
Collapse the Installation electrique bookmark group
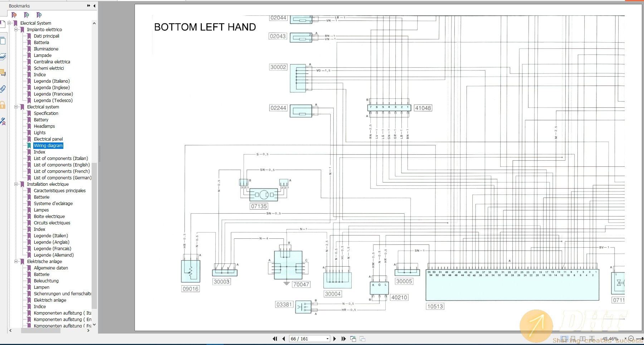[x=16, y=184]
